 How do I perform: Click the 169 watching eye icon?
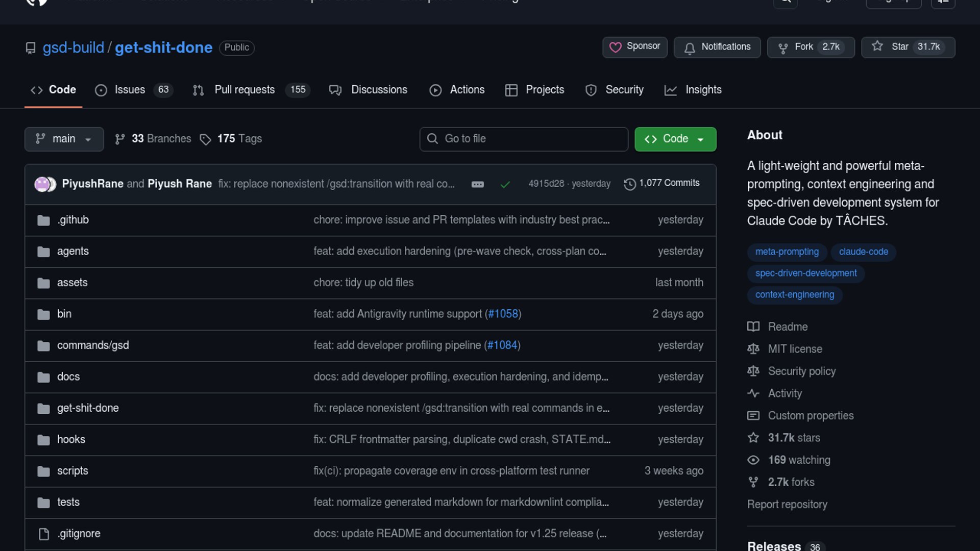click(753, 460)
